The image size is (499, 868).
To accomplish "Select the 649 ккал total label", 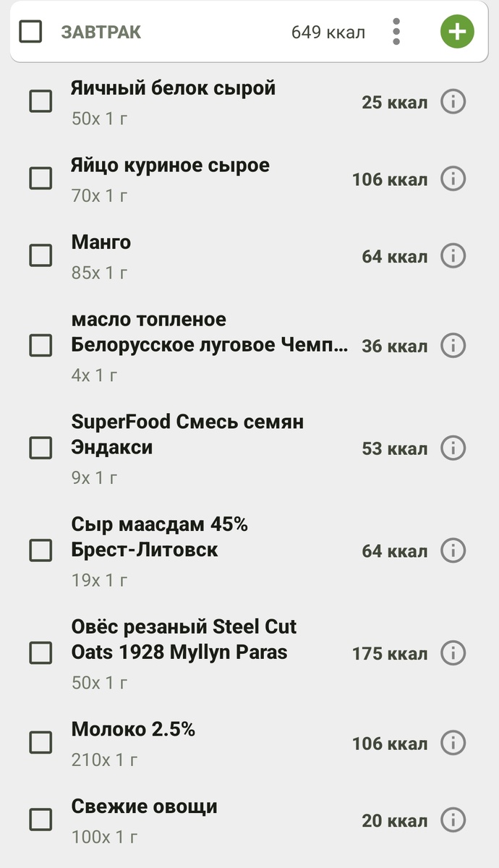I will 328,32.
